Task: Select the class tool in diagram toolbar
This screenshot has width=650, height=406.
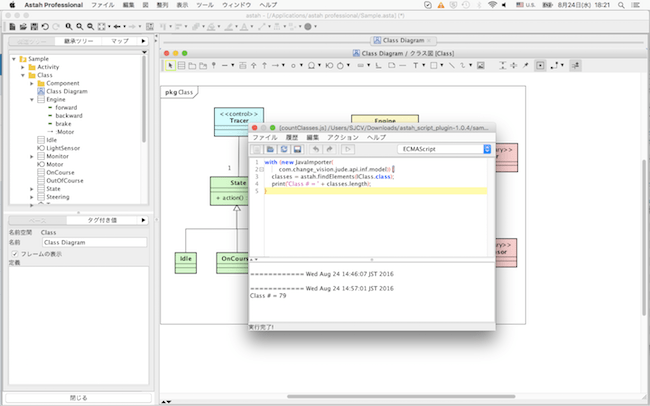Action: point(181,65)
